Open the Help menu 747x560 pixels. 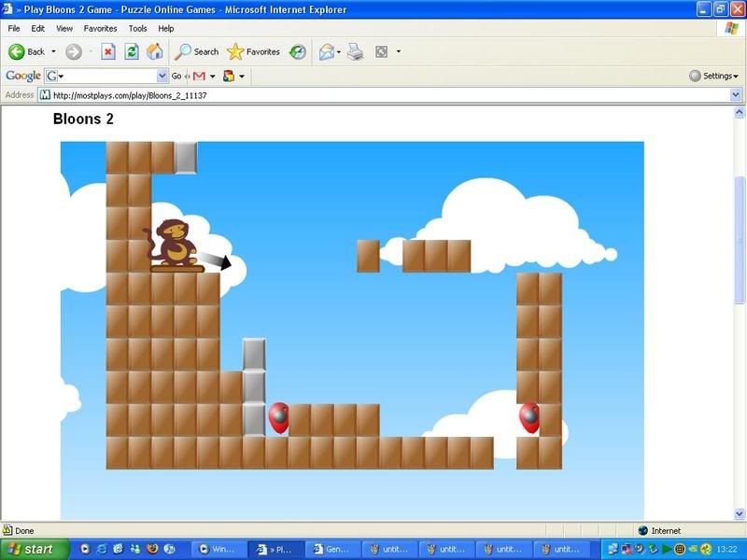[166, 29]
